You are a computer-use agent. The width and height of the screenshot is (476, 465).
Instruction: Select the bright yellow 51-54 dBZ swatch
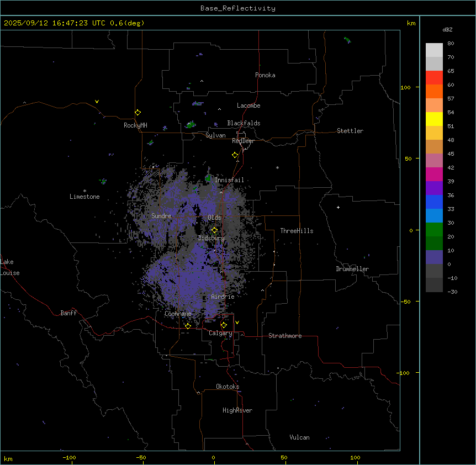[434, 119]
